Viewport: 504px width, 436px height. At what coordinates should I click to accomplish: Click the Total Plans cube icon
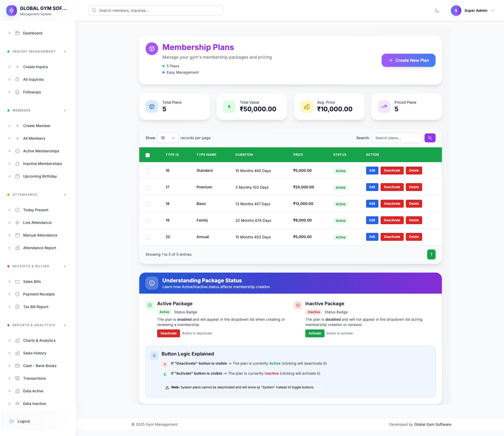[x=152, y=107]
